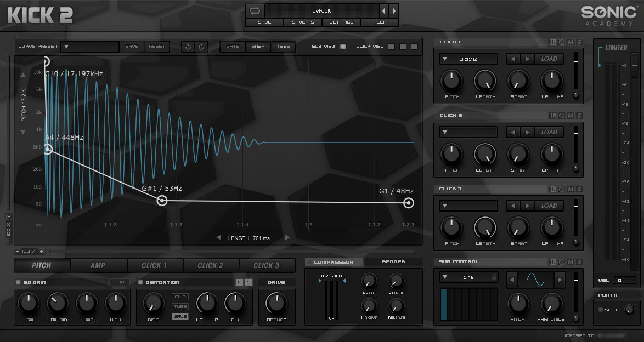This screenshot has height=342, width=644.
Task: Redo the curve edit
Action: coord(201,47)
